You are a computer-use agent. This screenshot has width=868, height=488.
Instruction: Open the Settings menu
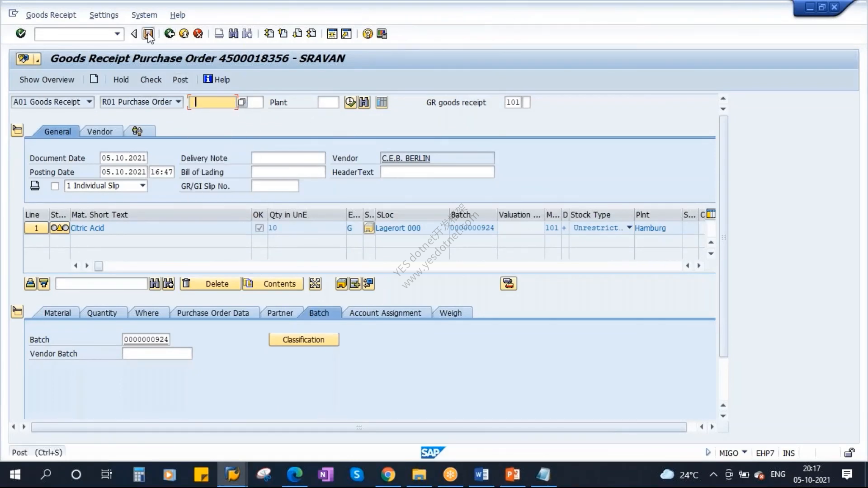coord(104,15)
